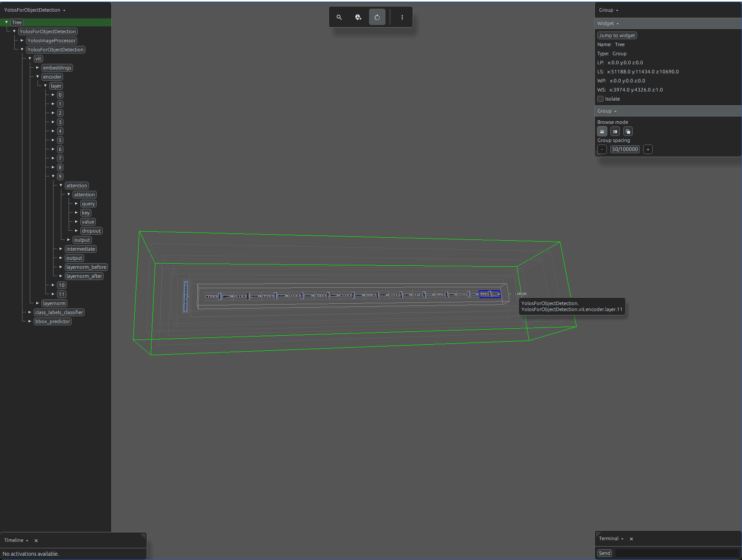This screenshot has height=560, width=742.
Task: Toggle the rotate view toolbar button
Action: (377, 17)
